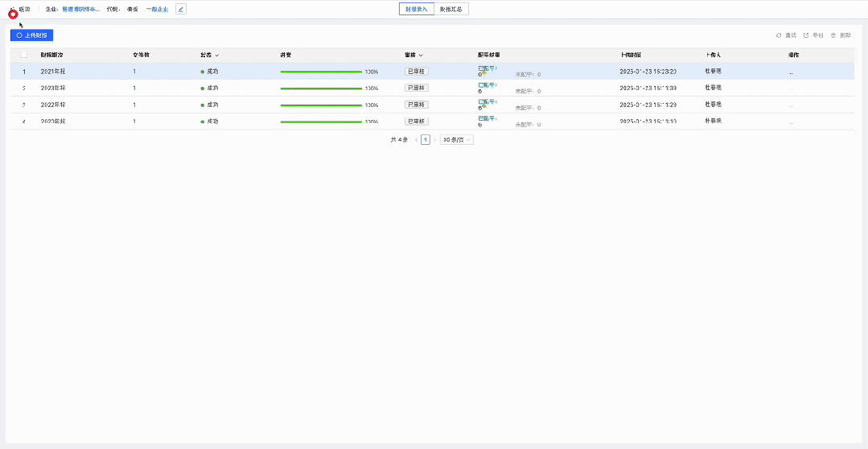Image resolution: width=868 pixels, height=449 pixels.
Task: Select page 1 in the pagination
Action: tap(426, 139)
